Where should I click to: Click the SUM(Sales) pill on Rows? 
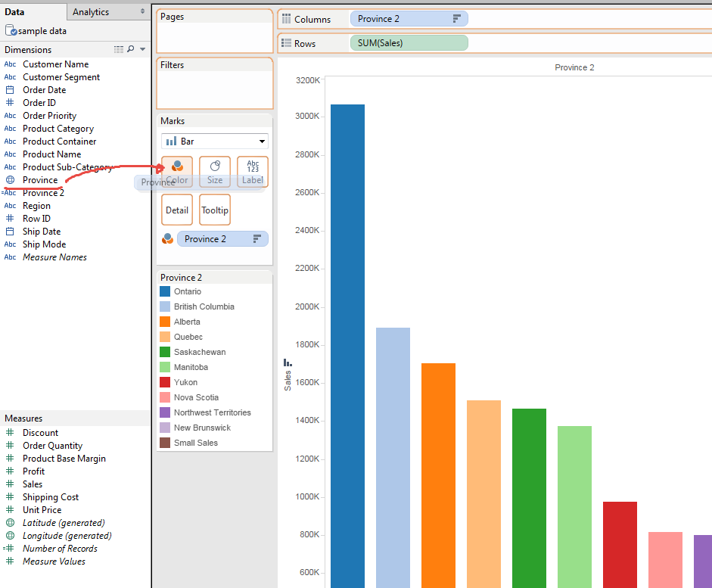pos(409,42)
